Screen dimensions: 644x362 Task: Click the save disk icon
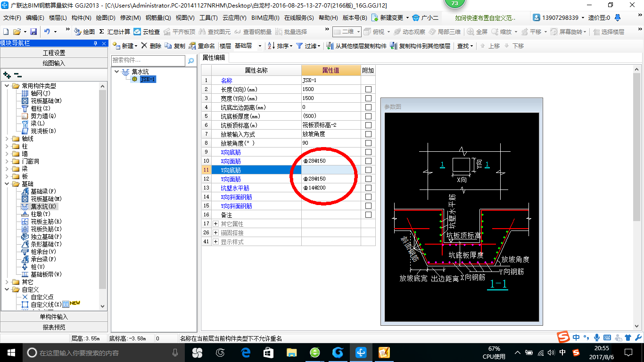coord(33,32)
